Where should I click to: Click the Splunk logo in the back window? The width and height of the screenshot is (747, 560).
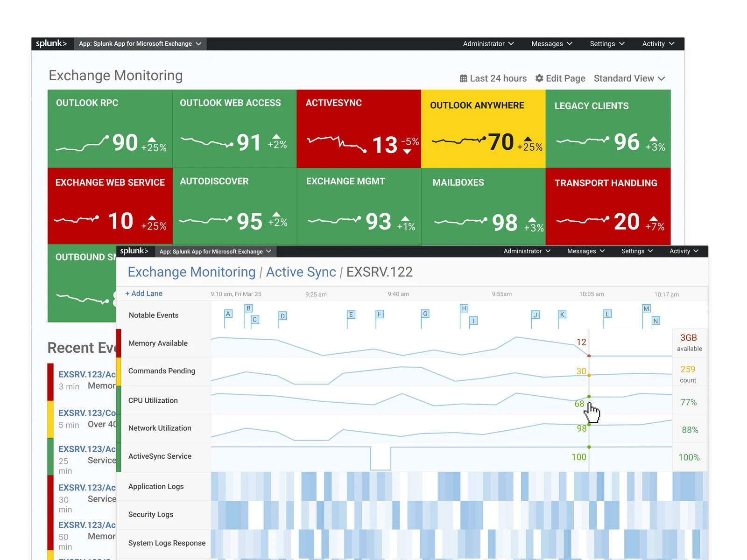click(51, 43)
